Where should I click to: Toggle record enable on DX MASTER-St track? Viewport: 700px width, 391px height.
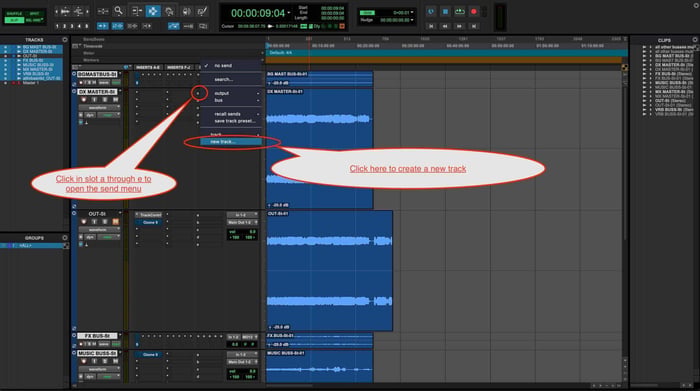tap(83, 100)
